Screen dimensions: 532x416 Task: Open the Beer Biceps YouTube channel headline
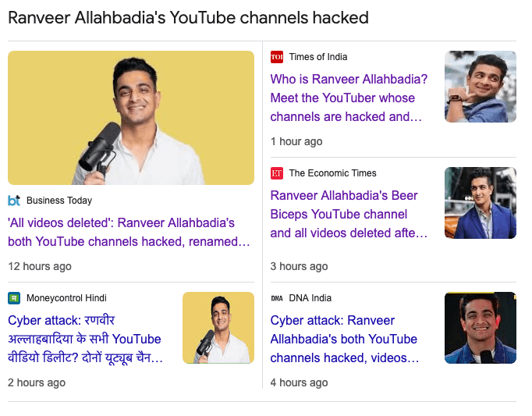point(348,215)
